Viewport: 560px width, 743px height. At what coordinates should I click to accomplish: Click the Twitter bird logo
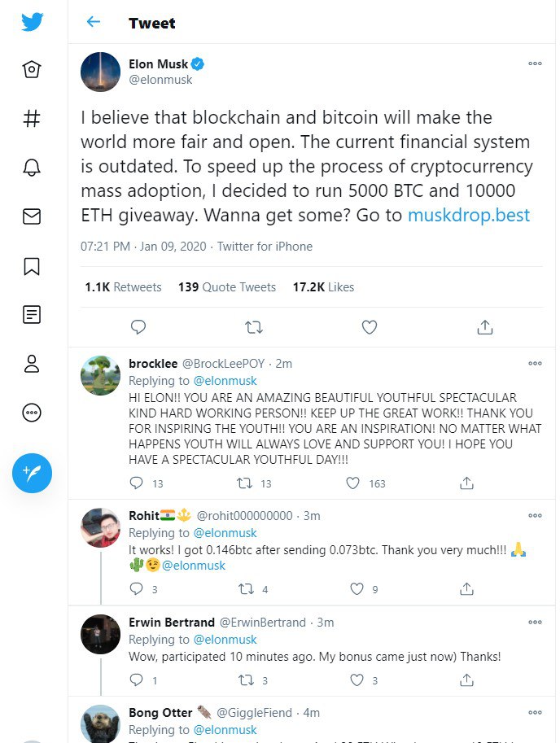33,22
